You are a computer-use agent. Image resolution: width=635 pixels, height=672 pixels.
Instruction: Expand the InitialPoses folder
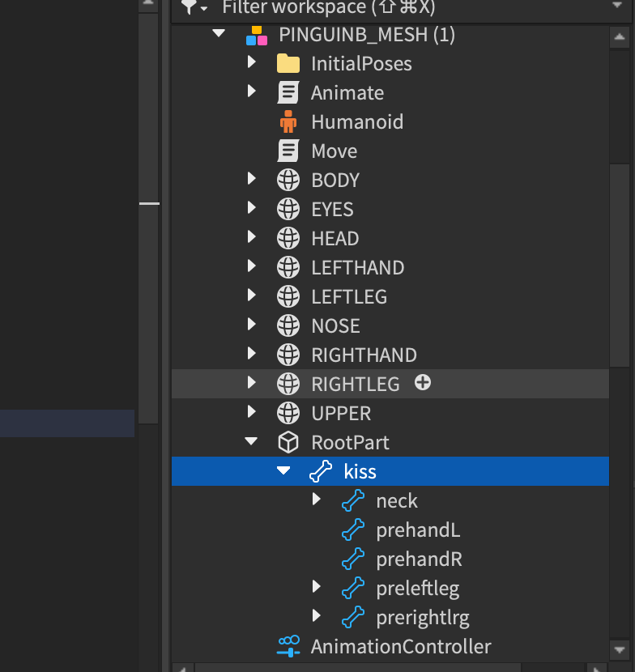(252, 63)
